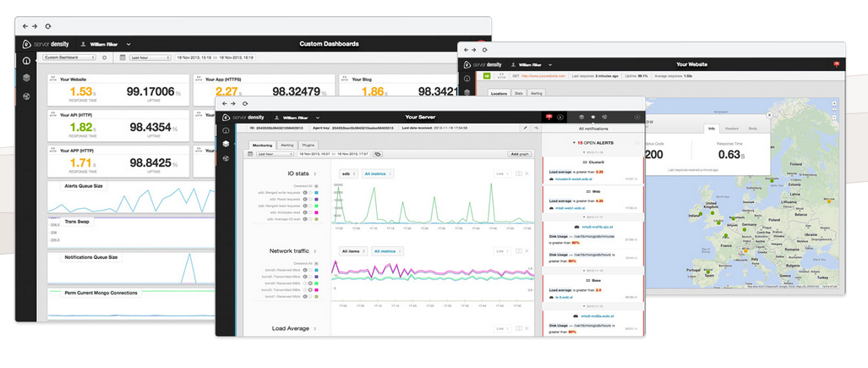
Task: Filter notifications by devices cube icon
Action: click(x=581, y=117)
